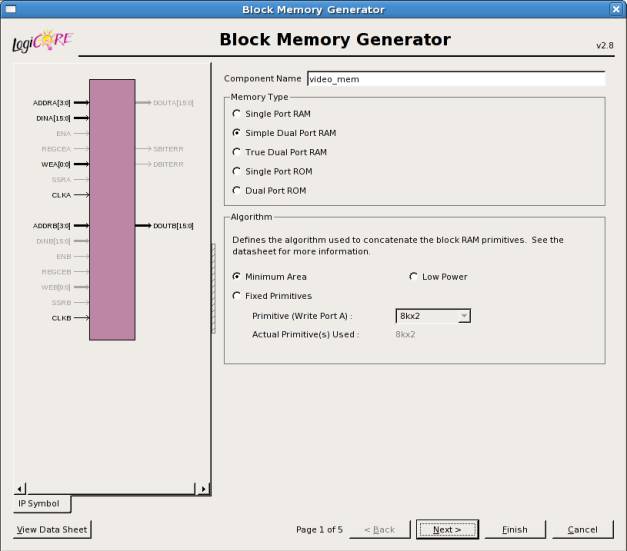Click the DINA[15:0] port label
Image resolution: width=627 pixels, height=551 pixels.
53,118
